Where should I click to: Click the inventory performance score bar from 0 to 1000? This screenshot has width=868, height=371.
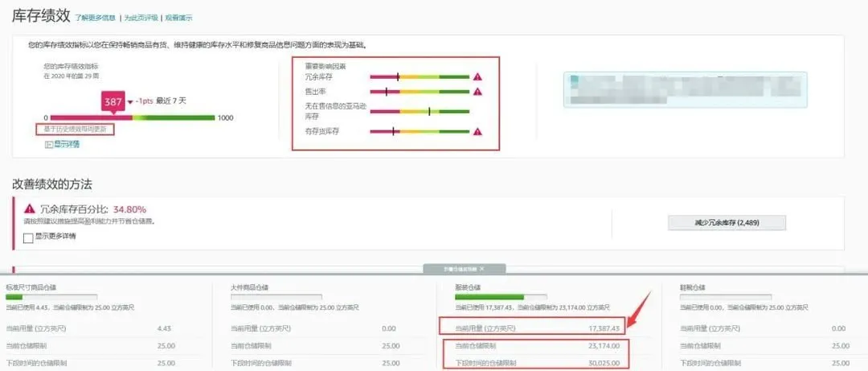pyautogui.click(x=133, y=117)
